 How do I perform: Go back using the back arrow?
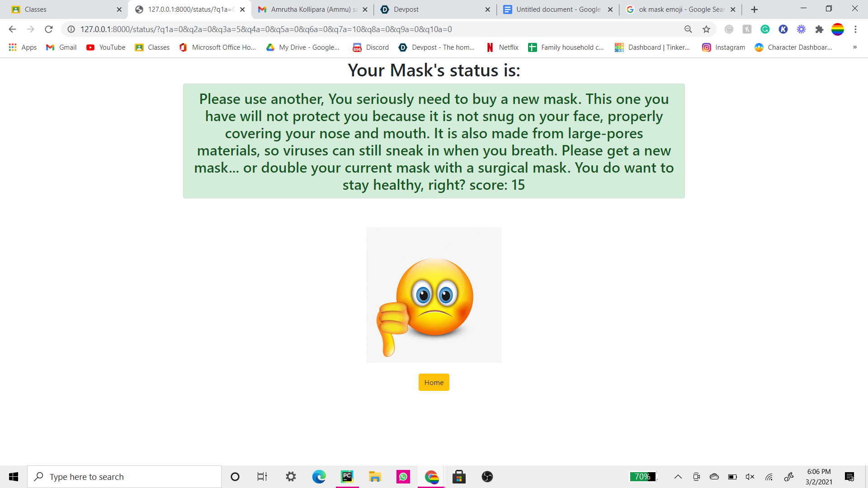pyautogui.click(x=12, y=29)
